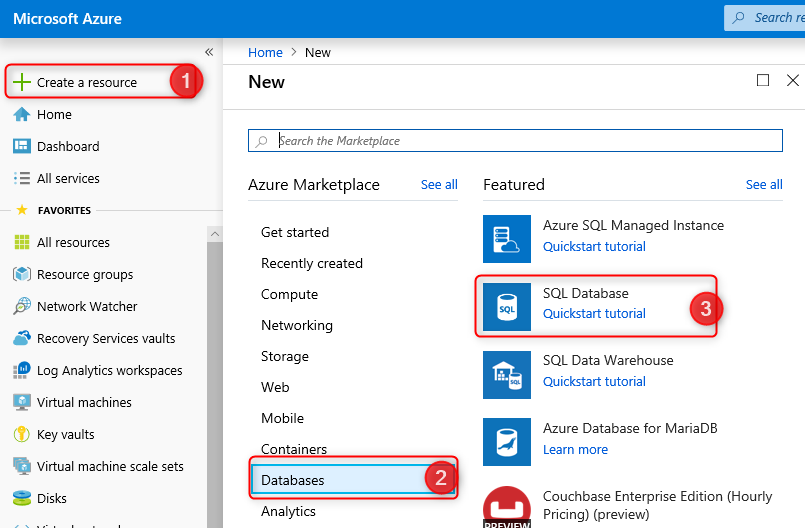Click the Virtual machines label in sidebar
This screenshot has width=805, height=528.
tap(84, 402)
